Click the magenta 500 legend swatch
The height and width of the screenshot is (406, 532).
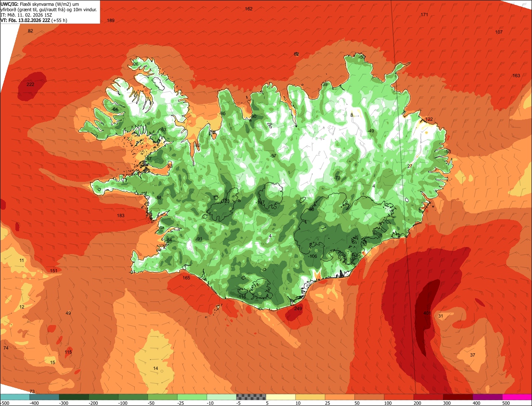(x=517, y=397)
